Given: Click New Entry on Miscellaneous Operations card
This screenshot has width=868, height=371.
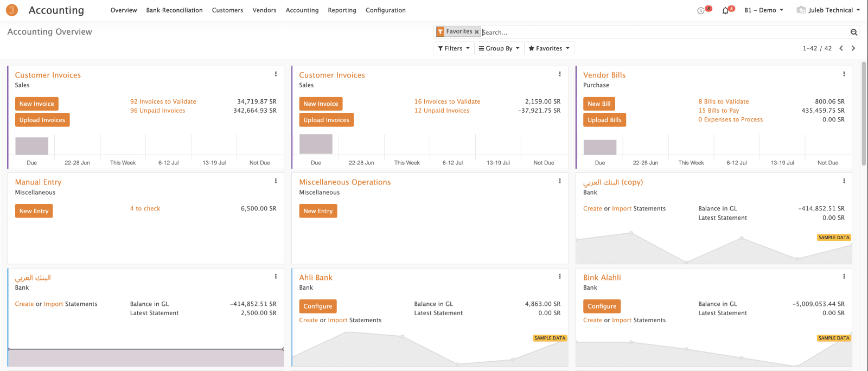Looking at the screenshot, I should pyautogui.click(x=318, y=211).
